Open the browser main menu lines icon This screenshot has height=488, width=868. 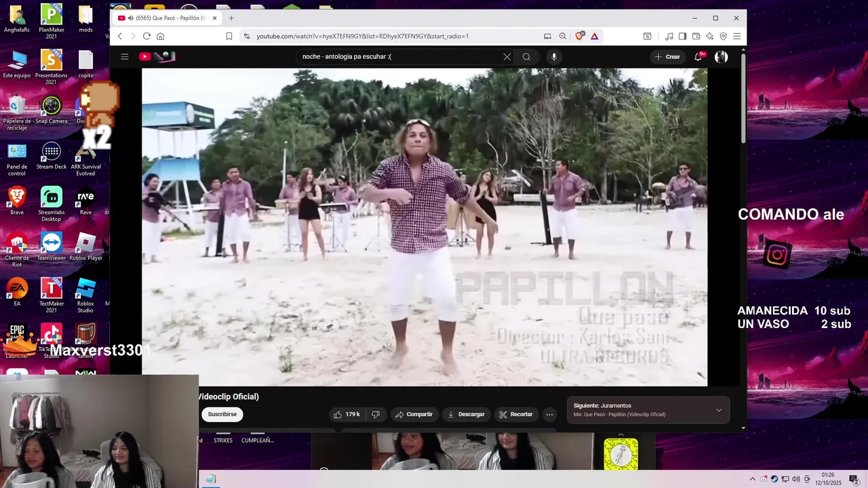pyautogui.click(x=736, y=36)
